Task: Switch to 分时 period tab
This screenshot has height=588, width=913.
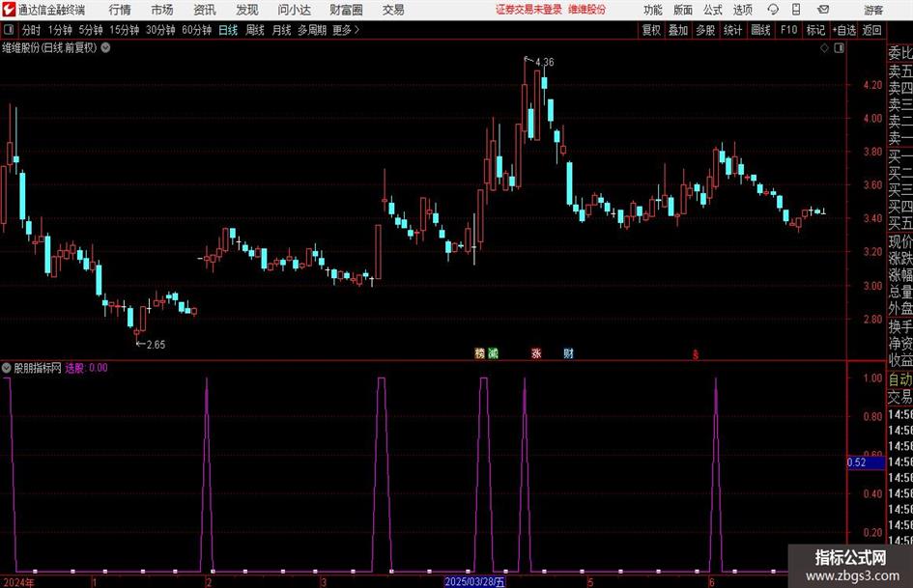Action: tap(31, 30)
